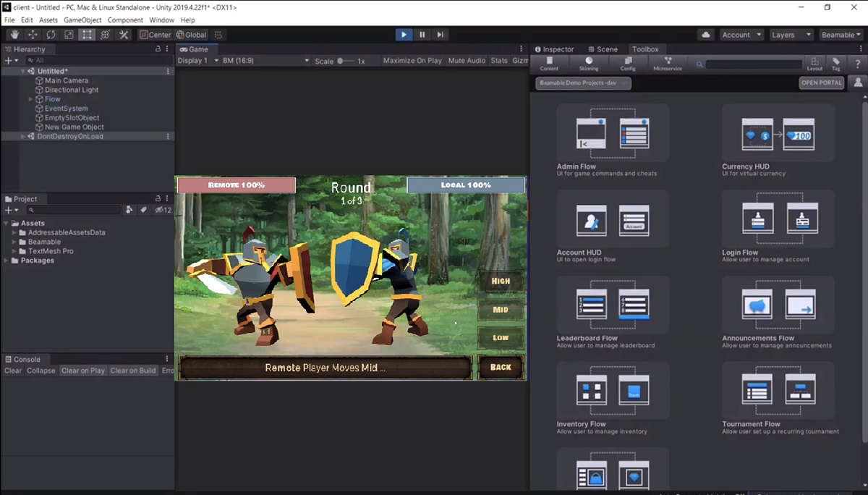This screenshot has height=495, width=868.
Task: Toggle Maximize On Play
Action: coord(412,61)
